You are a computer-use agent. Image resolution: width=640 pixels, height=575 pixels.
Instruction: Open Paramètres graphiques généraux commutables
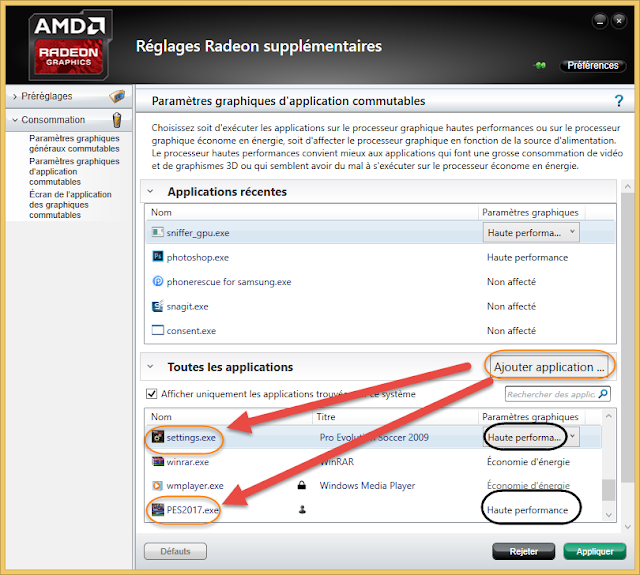click(74, 143)
